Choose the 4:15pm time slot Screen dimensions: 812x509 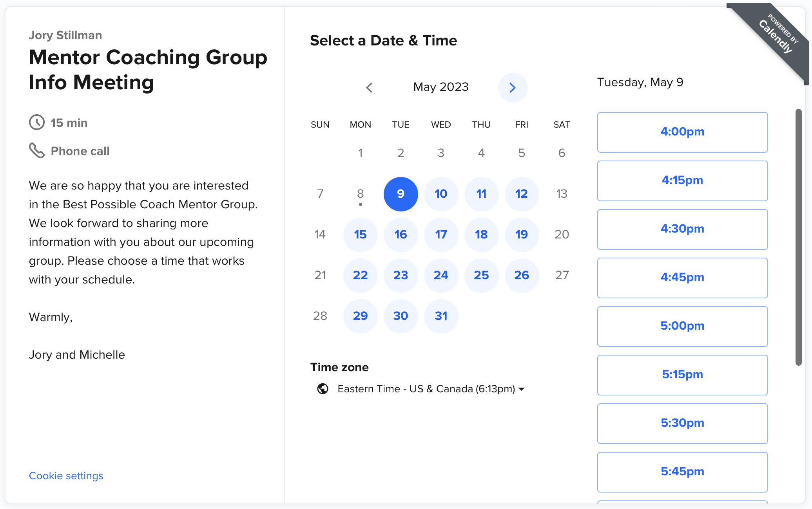pos(682,181)
